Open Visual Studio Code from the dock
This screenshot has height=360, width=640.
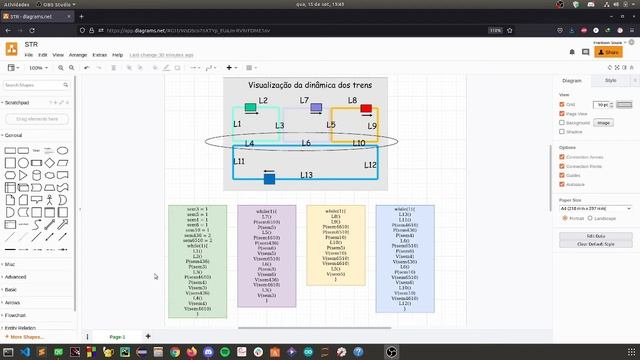(x=25, y=352)
